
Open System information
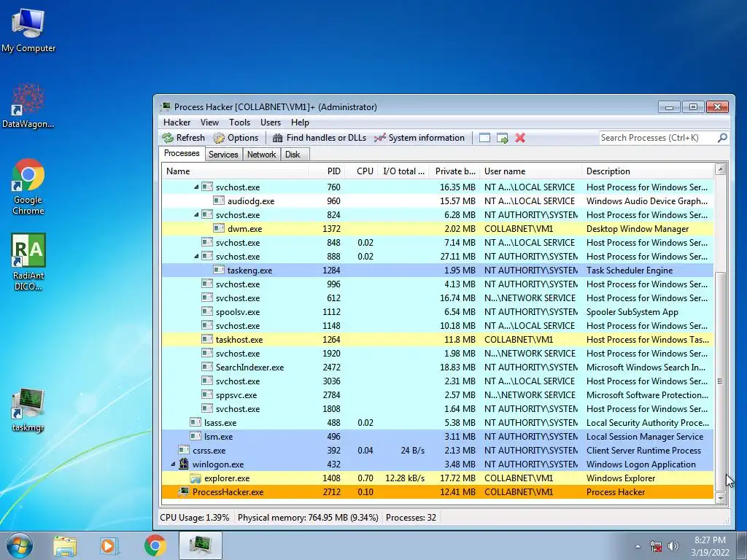coord(419,138)
